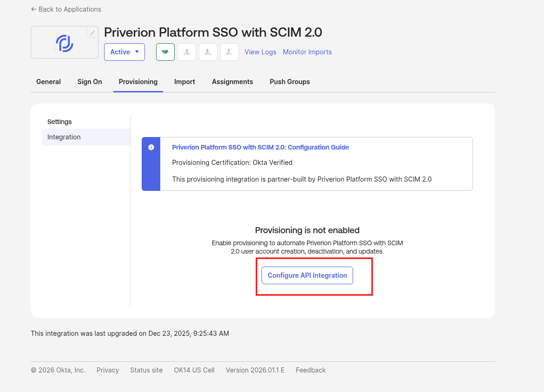This screenshot has height=392, width=544.
Task: Open Monitor Imports link
Action: [307, 52]
